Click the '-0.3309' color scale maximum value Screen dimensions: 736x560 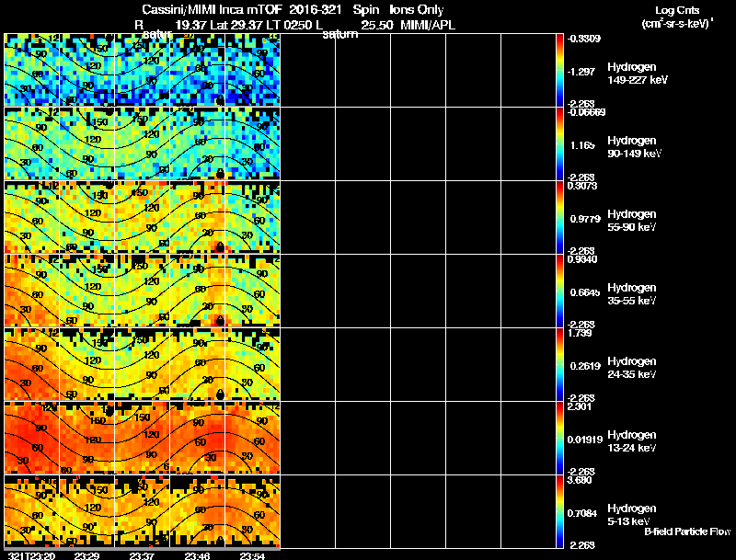(583, 39)
